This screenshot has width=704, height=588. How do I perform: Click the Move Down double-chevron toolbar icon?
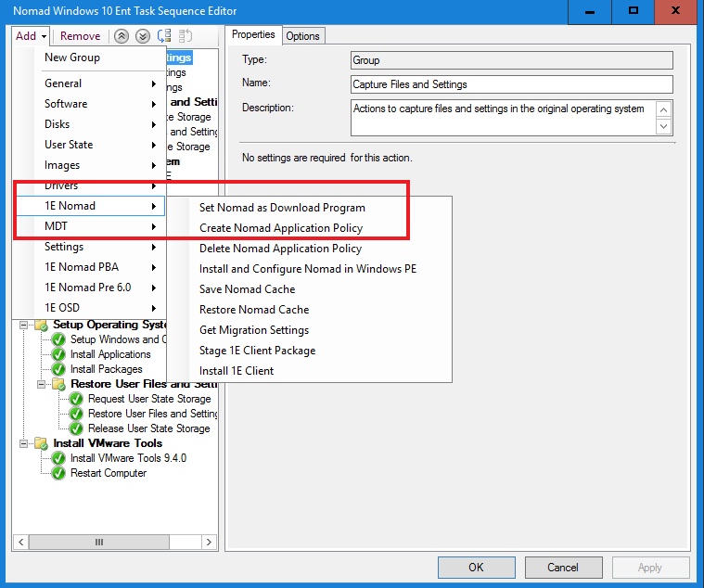pos(142,36)
